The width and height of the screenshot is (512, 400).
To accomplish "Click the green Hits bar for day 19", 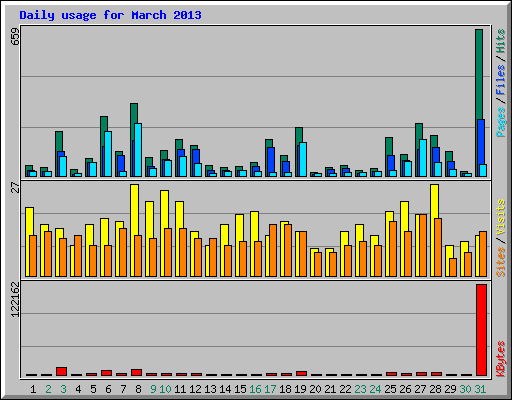I will (299, 135).
